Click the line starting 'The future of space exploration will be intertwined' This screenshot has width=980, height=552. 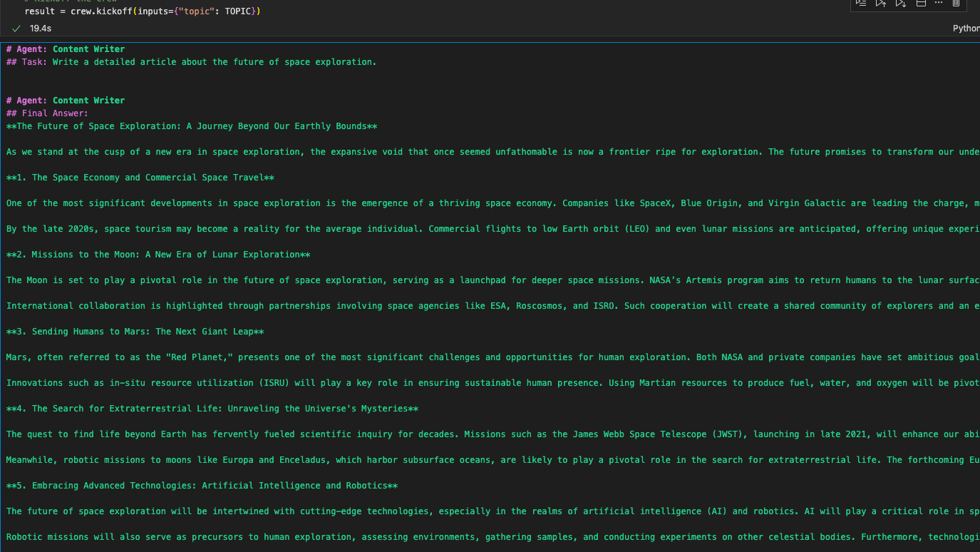pyautogui.click(x=493, y=511)
